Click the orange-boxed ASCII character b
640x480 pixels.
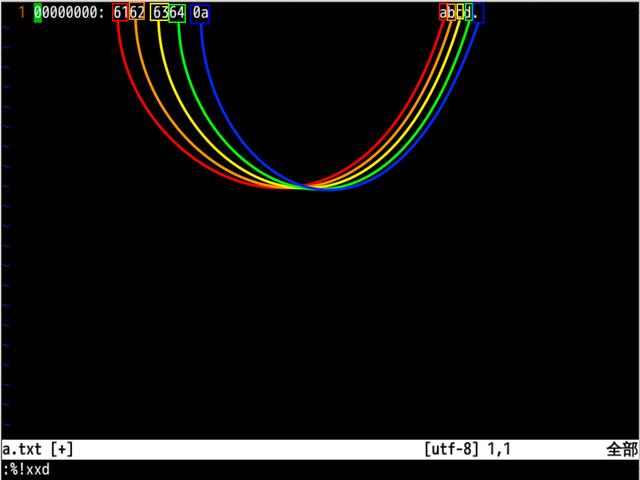451,12
